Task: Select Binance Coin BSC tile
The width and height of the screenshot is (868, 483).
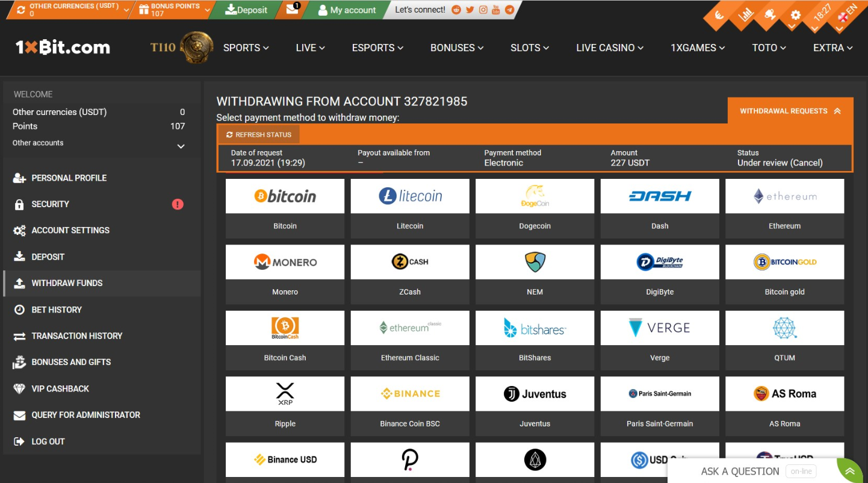Action: click(x=410, y=406)
